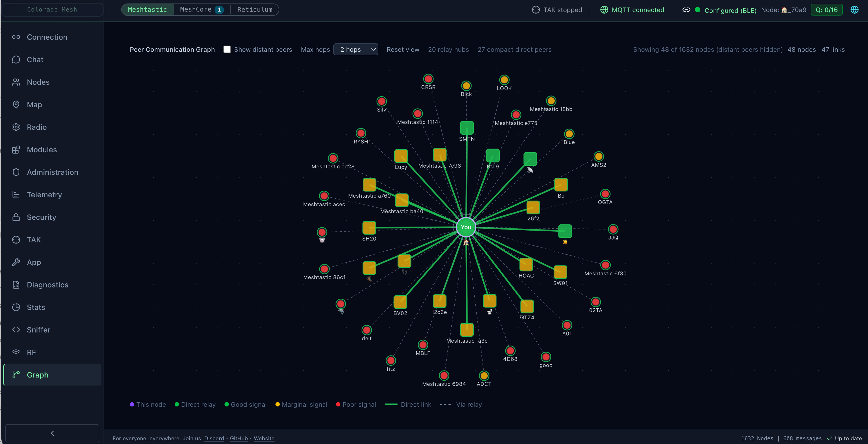Open Administration page

point(52,172)
